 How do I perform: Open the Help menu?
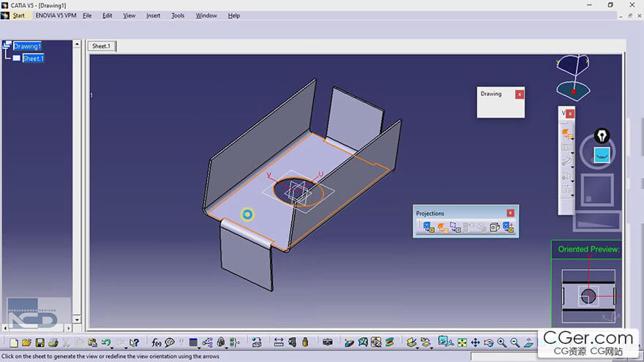click(233, 15)
